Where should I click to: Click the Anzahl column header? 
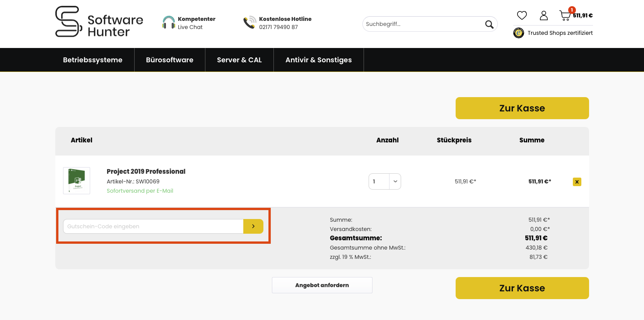(x=388, y=140)
